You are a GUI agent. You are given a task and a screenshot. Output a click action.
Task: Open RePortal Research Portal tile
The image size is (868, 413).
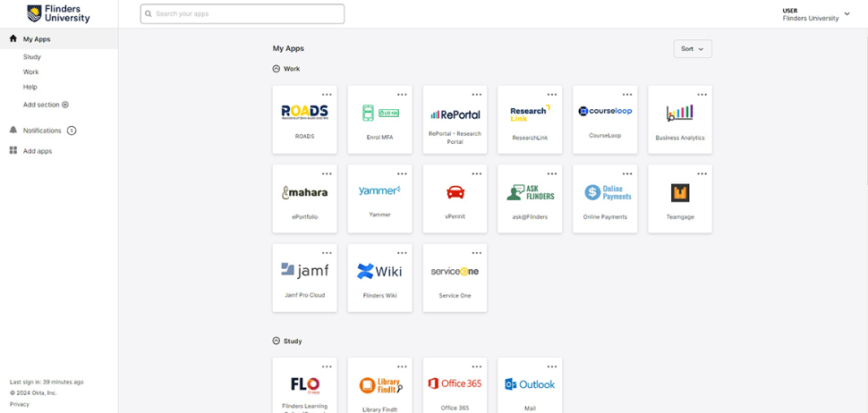455,120
